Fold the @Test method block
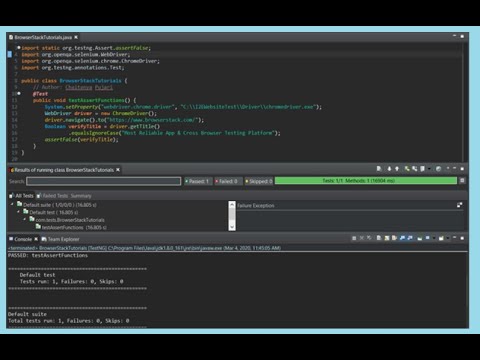The width and height of the screenshot is (480, 360). [x=19, y=94]
